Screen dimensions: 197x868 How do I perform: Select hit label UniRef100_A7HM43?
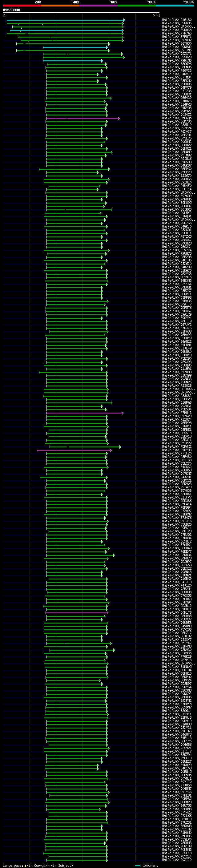pyautogui.click(x=177, y=413)
